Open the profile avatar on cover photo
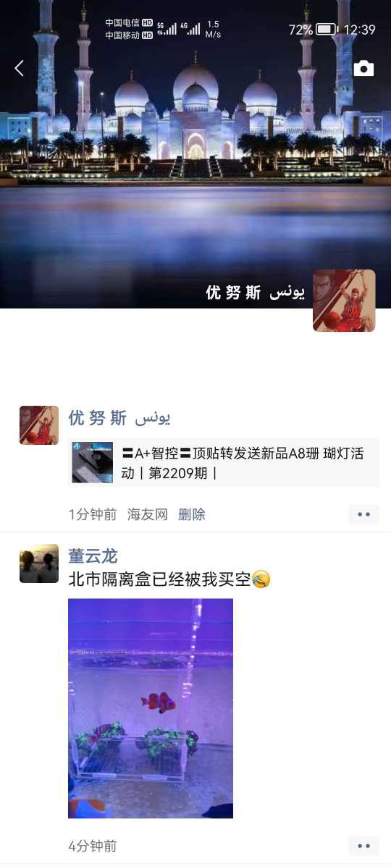This screenshot has height=868, width=391. (x=344, y=301)
